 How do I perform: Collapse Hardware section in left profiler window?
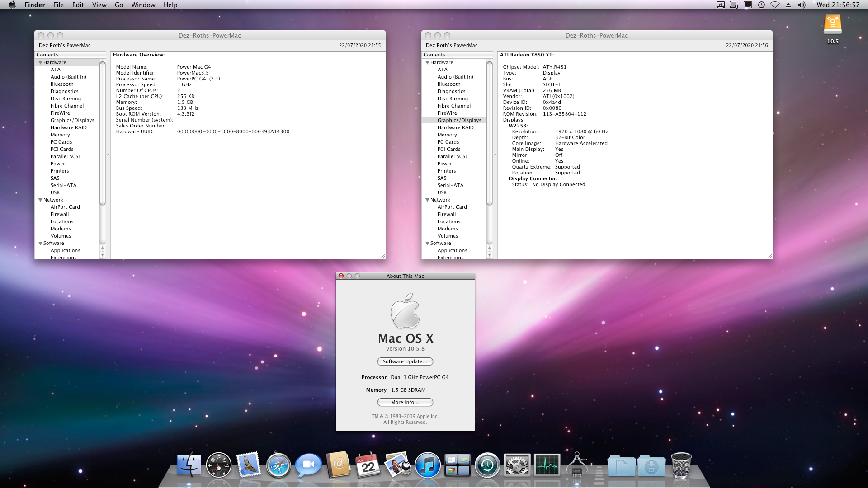tap(40, 63)
